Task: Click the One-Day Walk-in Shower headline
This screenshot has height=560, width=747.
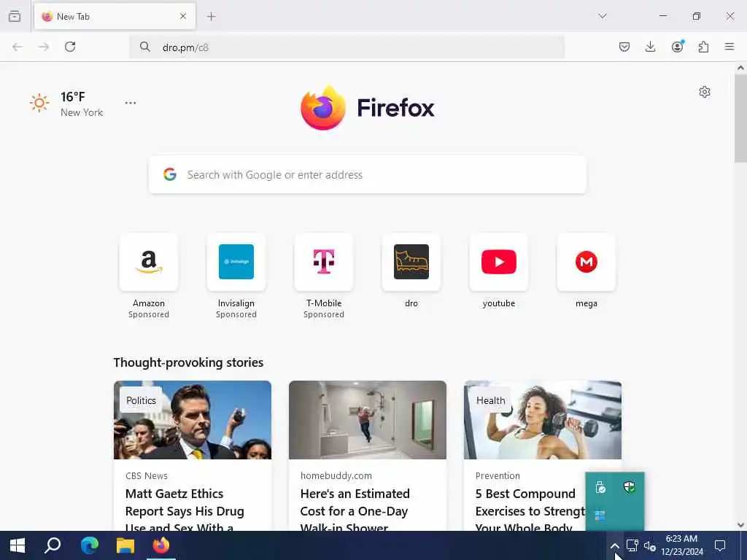Action: (x=355, y=510)
